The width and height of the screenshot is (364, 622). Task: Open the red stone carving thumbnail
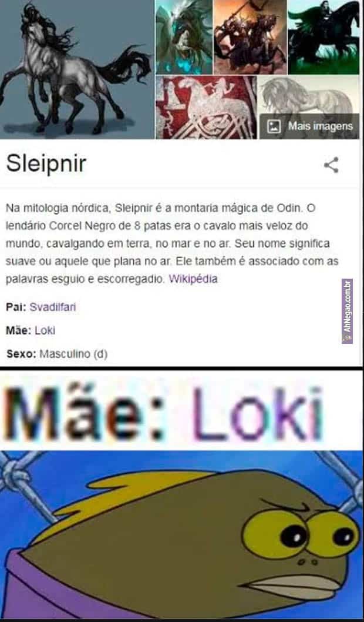tap(206, 108)
